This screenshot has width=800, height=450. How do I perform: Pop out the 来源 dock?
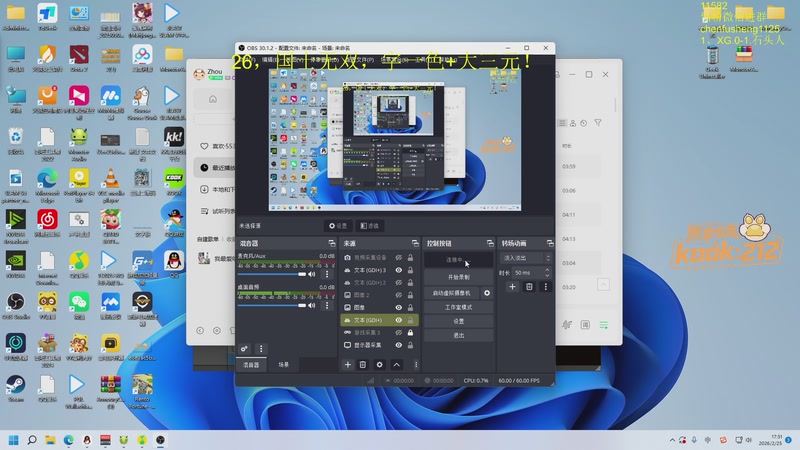(415, 243)
